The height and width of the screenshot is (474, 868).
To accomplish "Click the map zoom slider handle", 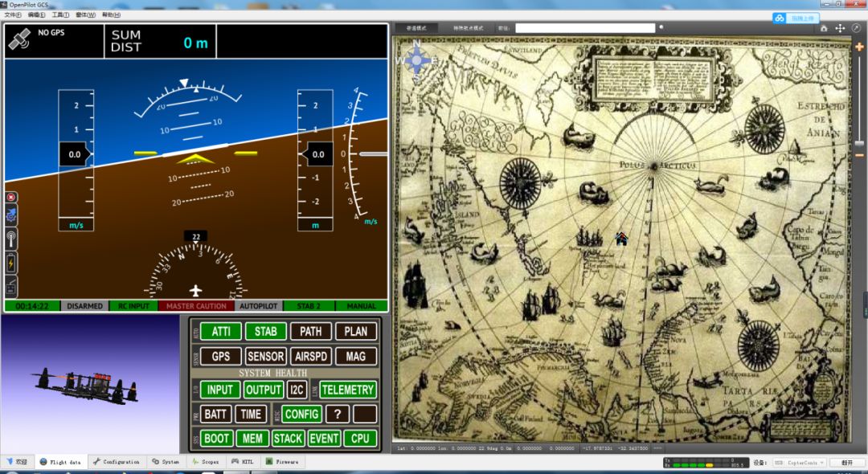I will point(859,144).
